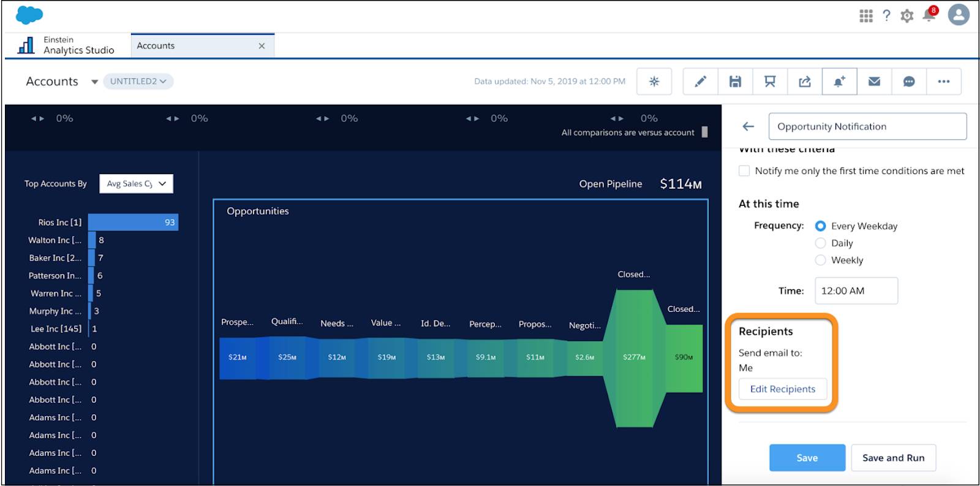980x486 pixels.
Task: Edit the dashboard with pencil icon
Action: click(x=701, y=82)
